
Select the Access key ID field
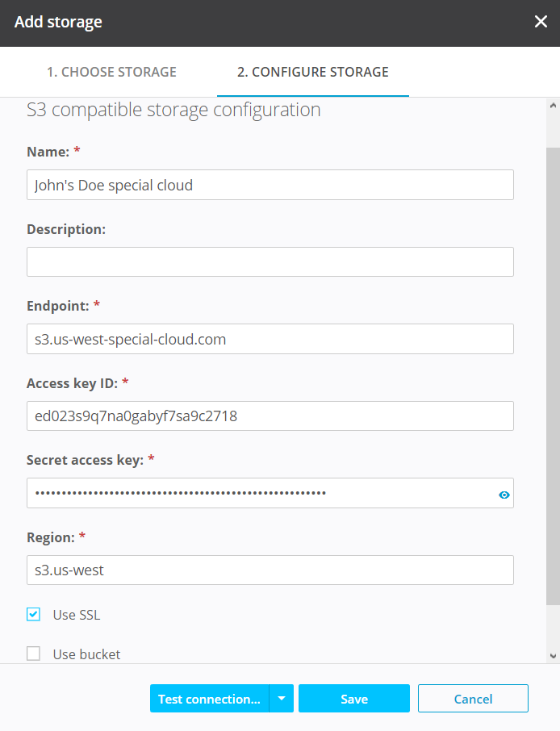pyautogui.click(x=270, y=416)
